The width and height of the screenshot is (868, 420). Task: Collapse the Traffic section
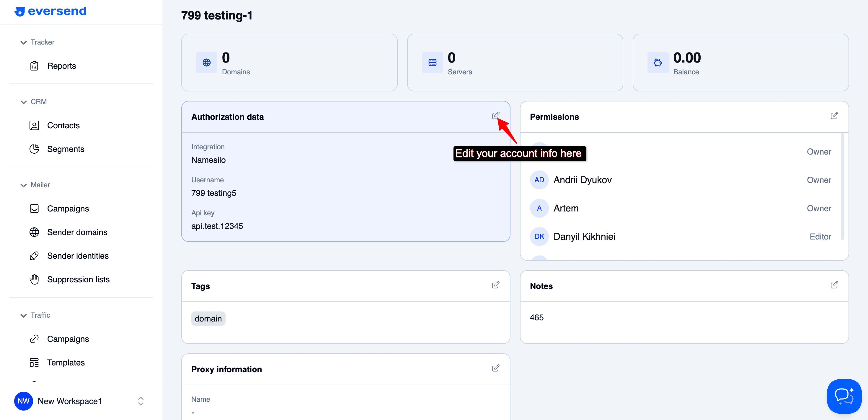tap(24, 315)
